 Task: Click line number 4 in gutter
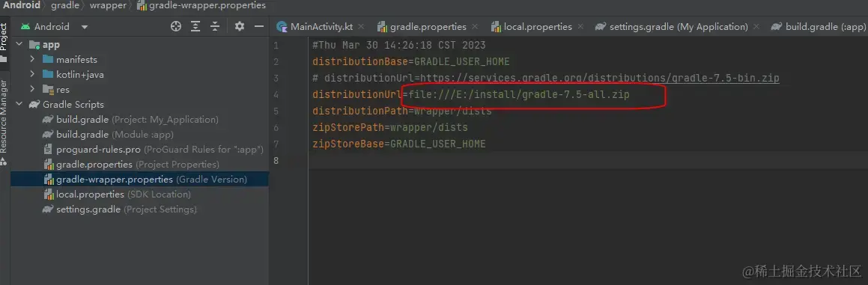click(276, 95)
